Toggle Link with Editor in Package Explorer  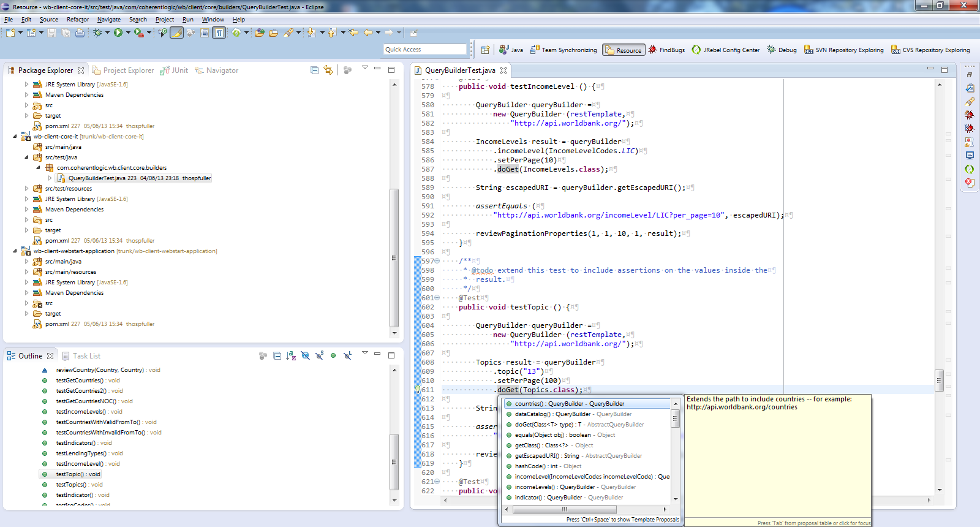[x=328, y=70]
